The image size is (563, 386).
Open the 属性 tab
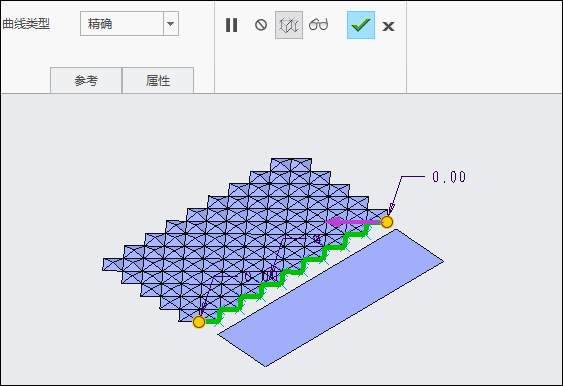click(158, 80)
